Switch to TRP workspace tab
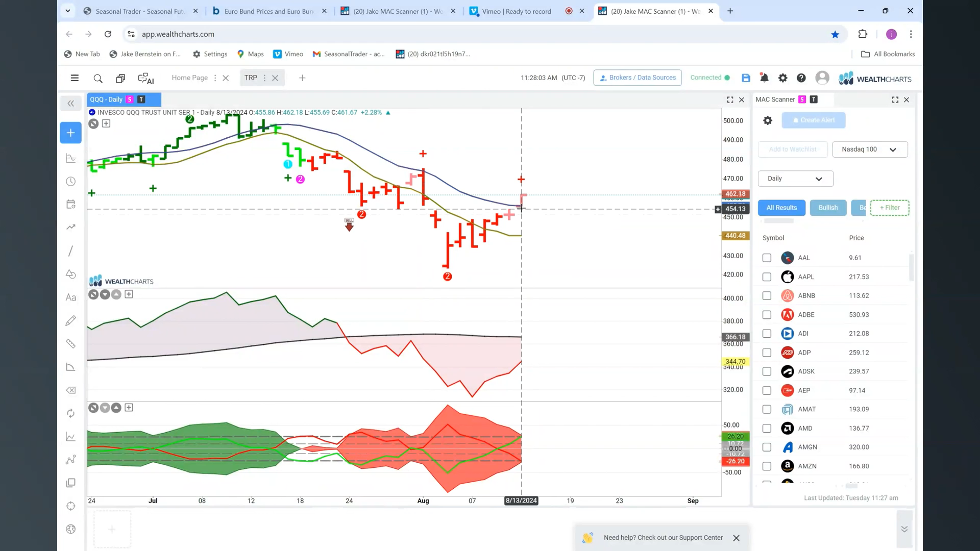Viewport: 980px width, 551px height. click(251, 78)
